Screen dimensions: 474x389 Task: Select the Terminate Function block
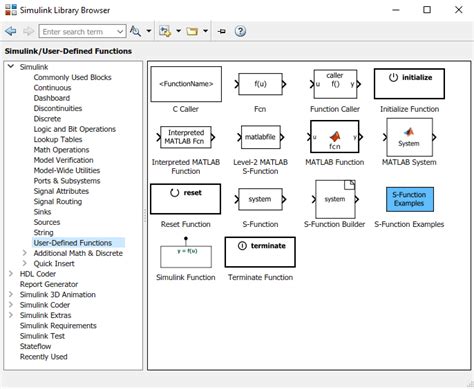click(260, 252)
